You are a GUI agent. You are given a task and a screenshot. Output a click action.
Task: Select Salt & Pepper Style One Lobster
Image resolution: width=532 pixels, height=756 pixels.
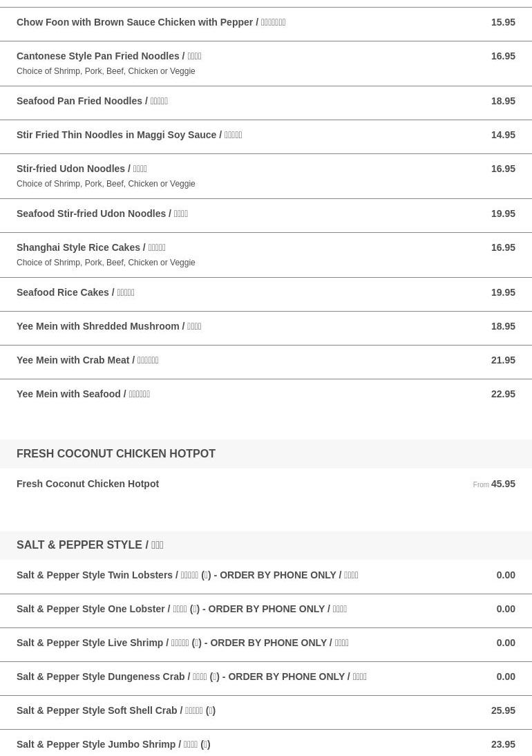pyautogui.click(x=266, y=611)
